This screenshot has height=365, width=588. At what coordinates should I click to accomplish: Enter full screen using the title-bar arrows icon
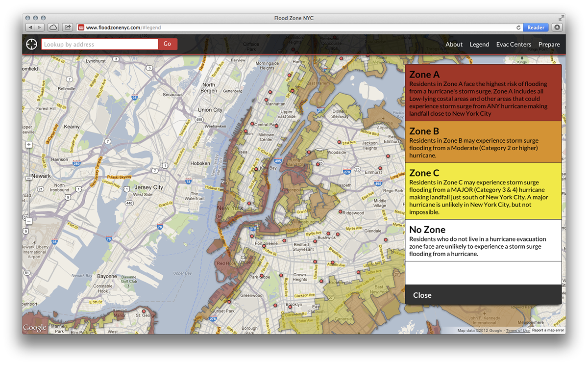[561, 18]
